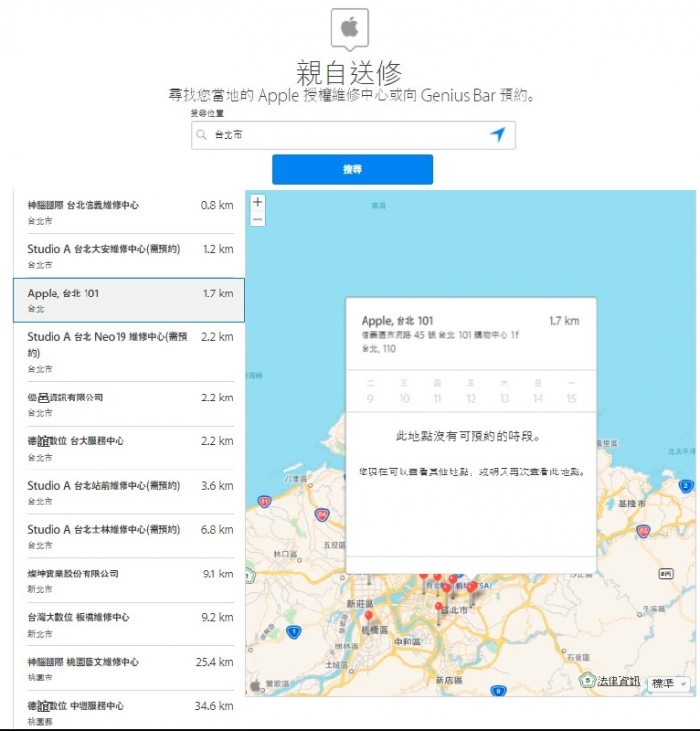Image resolution: width=700 pixels, height=731 pixels.
Task: Select 神腦國際 台北信義維修中心 in list
Action: (x=130, y=212)
